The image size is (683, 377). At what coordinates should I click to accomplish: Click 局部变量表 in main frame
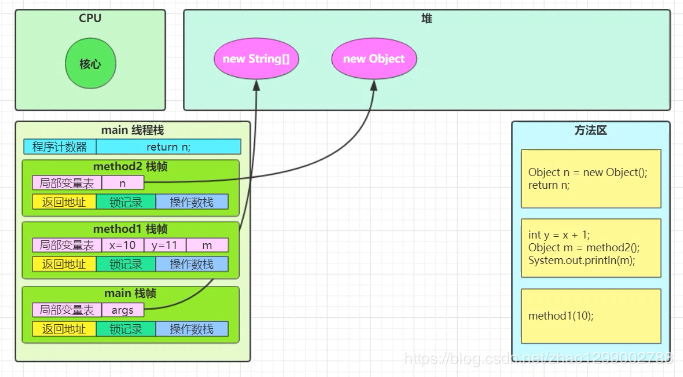point(67,310)
